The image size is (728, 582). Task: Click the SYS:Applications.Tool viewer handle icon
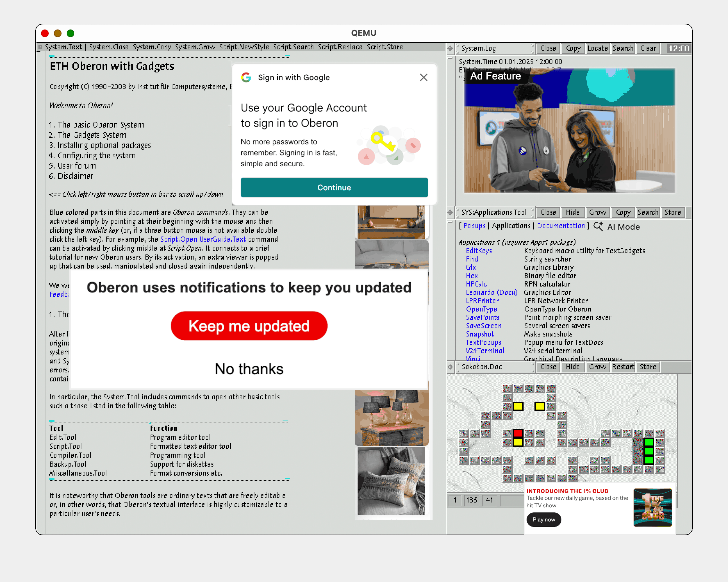click(x=450, y=212)
